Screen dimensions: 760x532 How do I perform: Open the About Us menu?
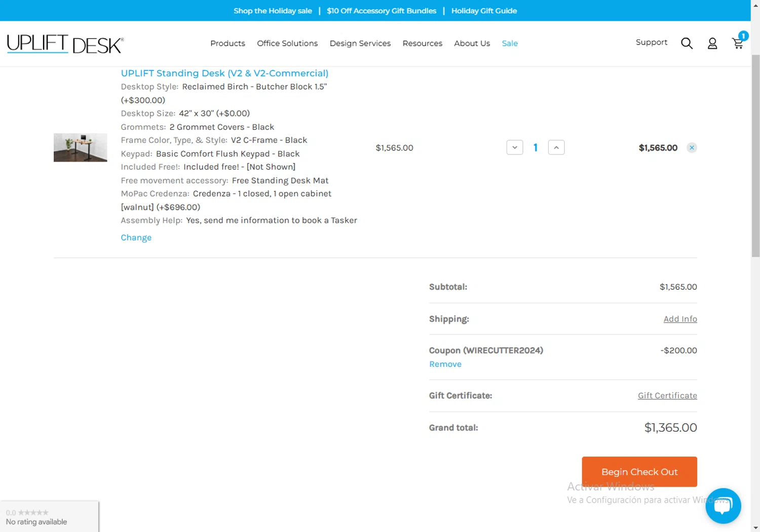(x=472, y=44)
